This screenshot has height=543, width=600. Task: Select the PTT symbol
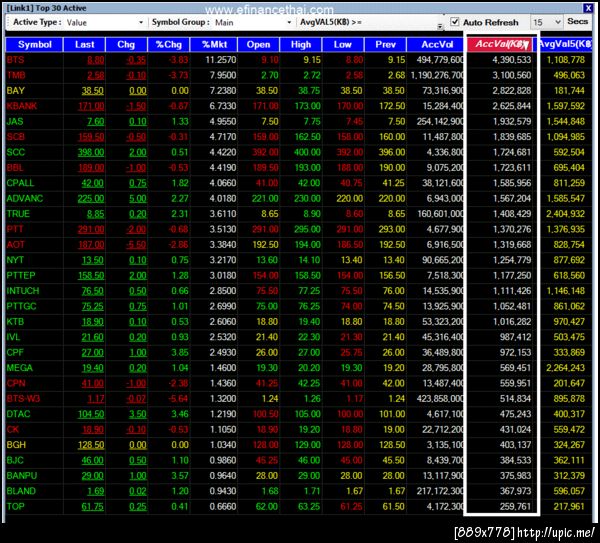[x=15, y=229]
